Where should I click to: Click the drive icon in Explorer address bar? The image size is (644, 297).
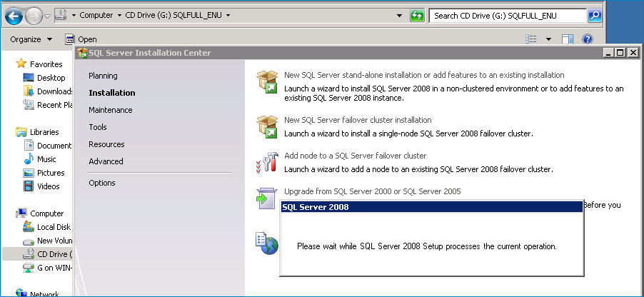click(61, 15)
